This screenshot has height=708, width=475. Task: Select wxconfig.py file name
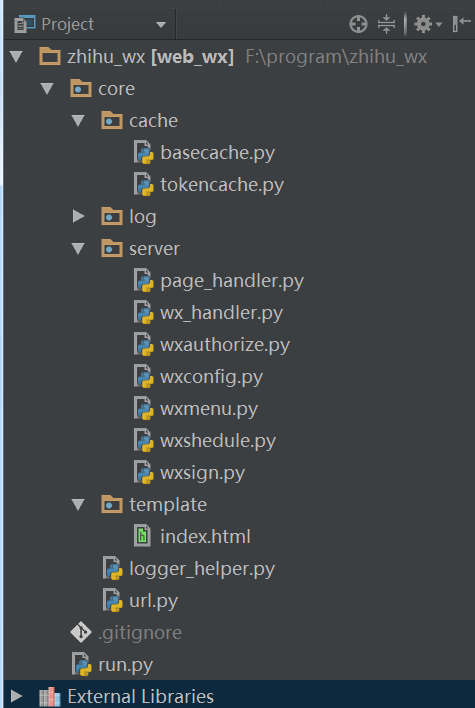tap(211, 377)
